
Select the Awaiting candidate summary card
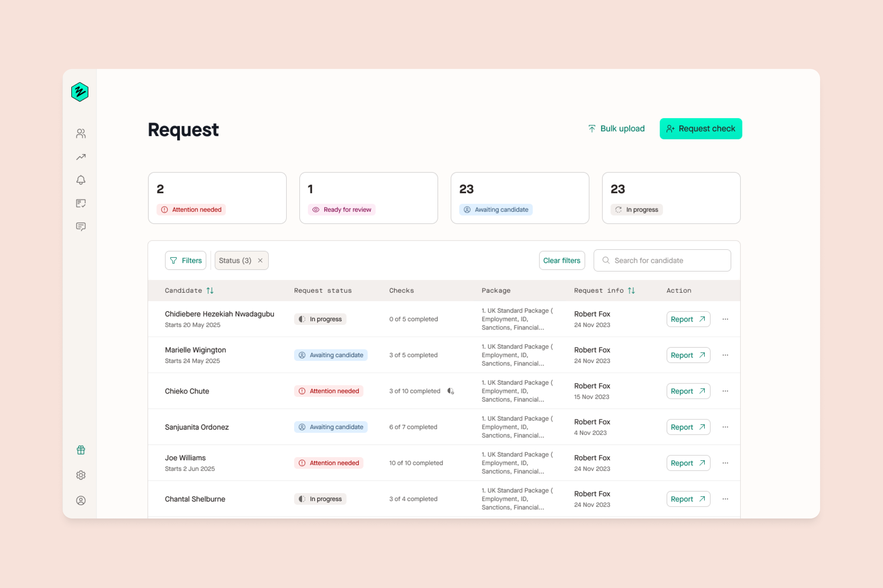pyautogui.click(x=520, y=198)
